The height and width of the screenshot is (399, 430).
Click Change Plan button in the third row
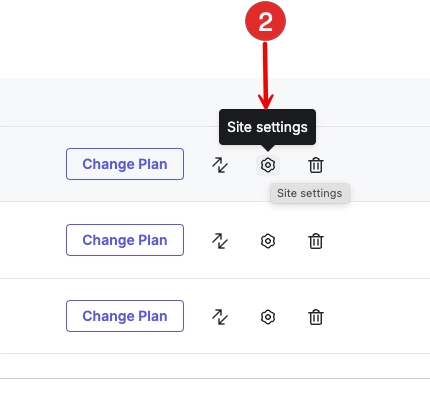coord(125,316)
